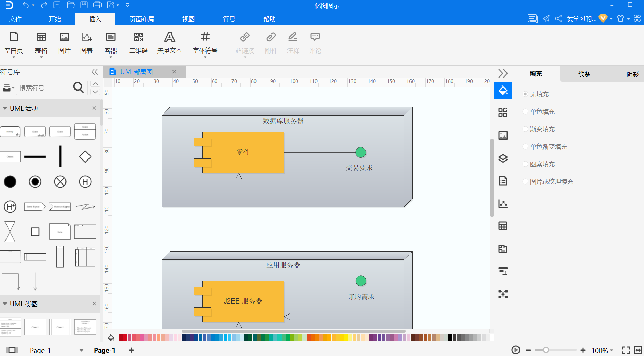Switch to the 视图 tab
This screenshot has width=644, height=356.
(x=189, y=19)
